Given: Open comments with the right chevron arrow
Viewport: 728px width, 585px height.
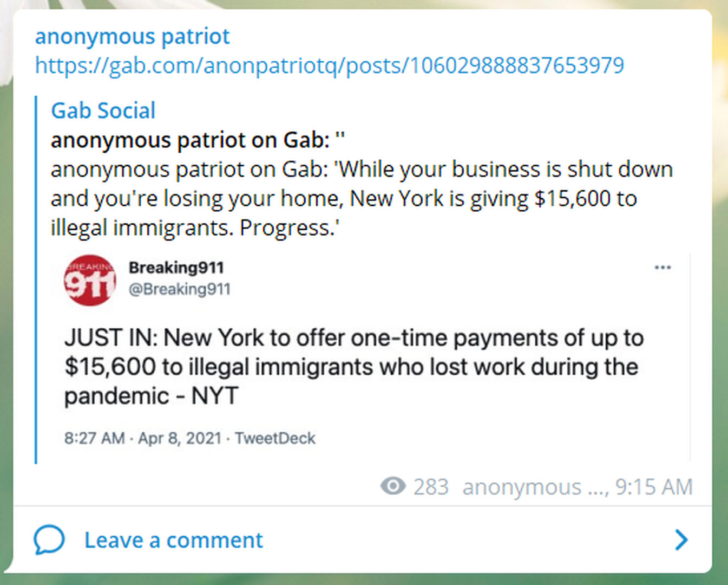Looking at the screenshot, I should pyautogui.click(x=681, y=539).
